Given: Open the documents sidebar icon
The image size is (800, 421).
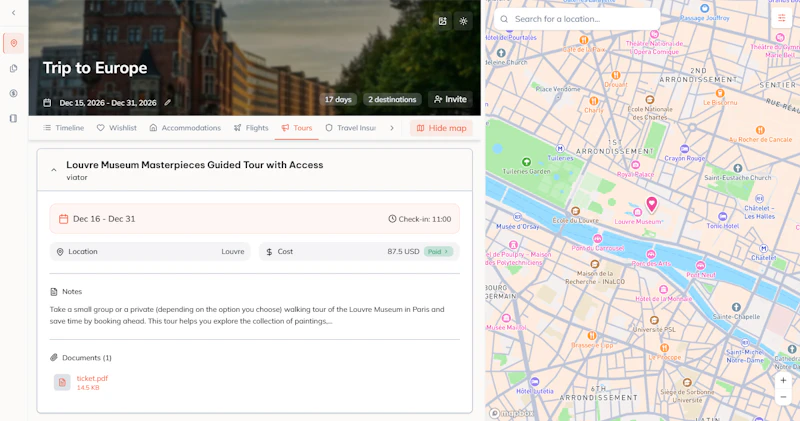Looking at the screenshot, I should (x=14, y=68).
